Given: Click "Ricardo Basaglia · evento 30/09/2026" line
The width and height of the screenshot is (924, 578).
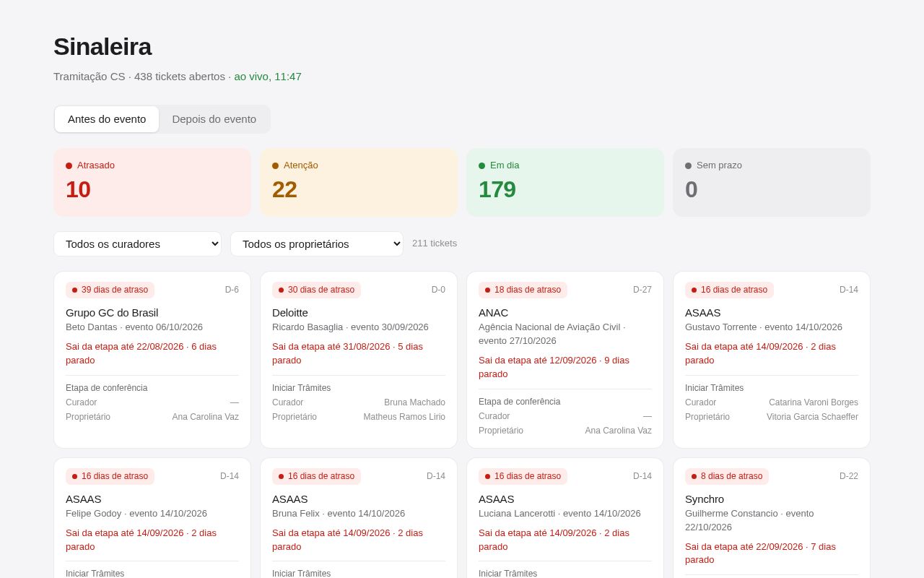Looking at the screenshot, I should coord(350,327).
